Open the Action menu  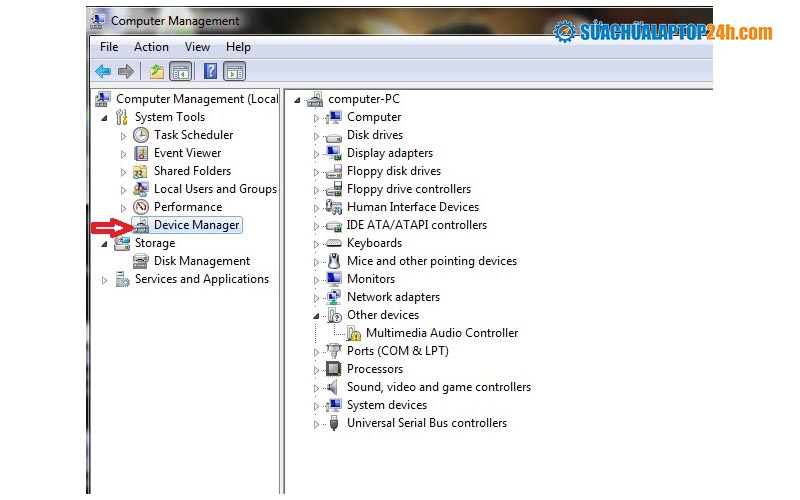[151, 47]
